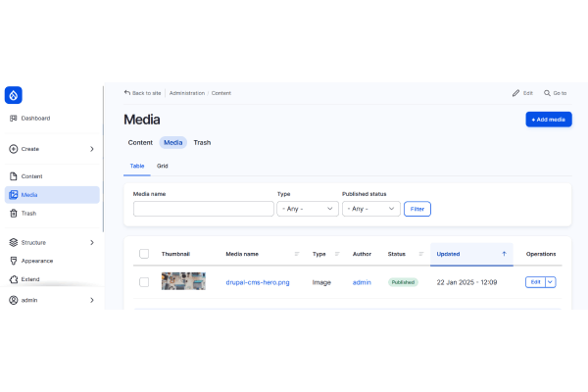Open the Published status dropdown
The height and width of the screenshot is (392, 588).
point(370,209)
